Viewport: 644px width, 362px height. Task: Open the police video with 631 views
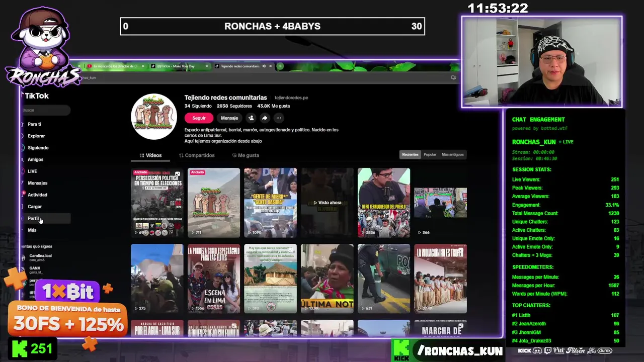pos(384,279)
